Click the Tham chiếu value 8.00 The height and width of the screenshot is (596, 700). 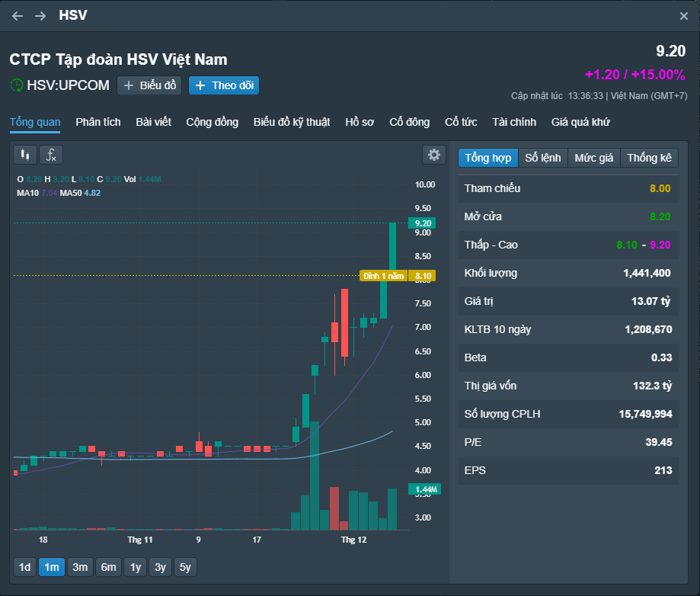click(x=660, y=188)
